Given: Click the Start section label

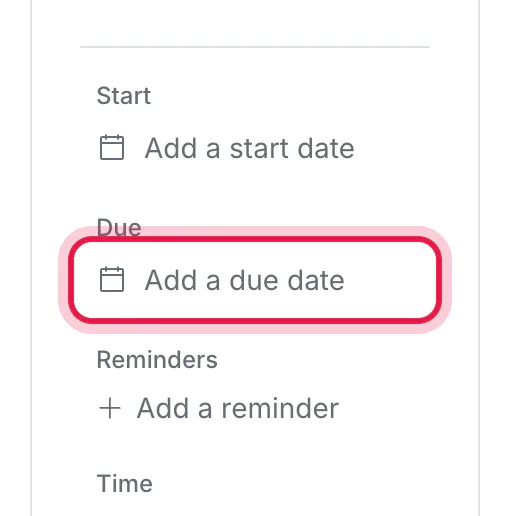Looking at the screenshot, I should coord(124,96).
